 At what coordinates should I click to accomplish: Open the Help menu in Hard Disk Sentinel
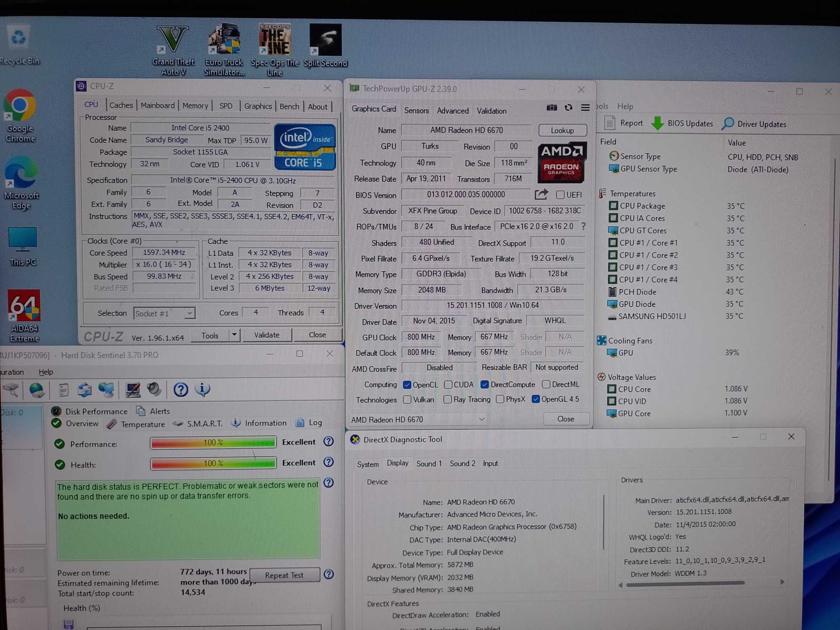click(46, 372)
